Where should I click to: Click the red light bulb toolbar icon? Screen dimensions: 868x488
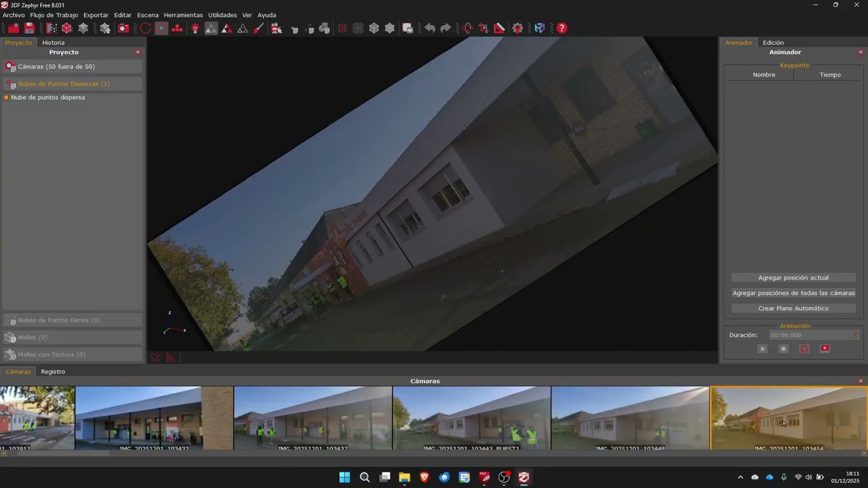[195, 28]
